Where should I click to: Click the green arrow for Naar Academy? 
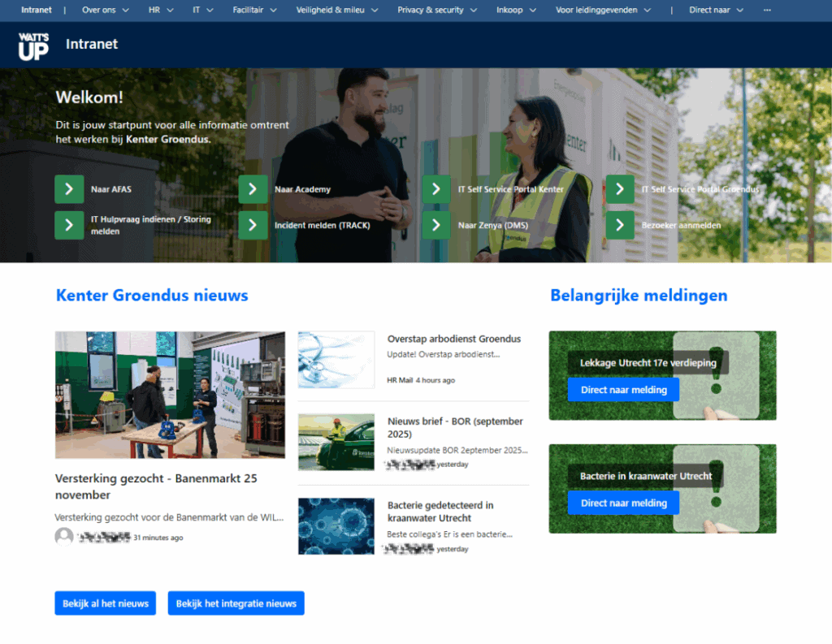coord(253,189)
